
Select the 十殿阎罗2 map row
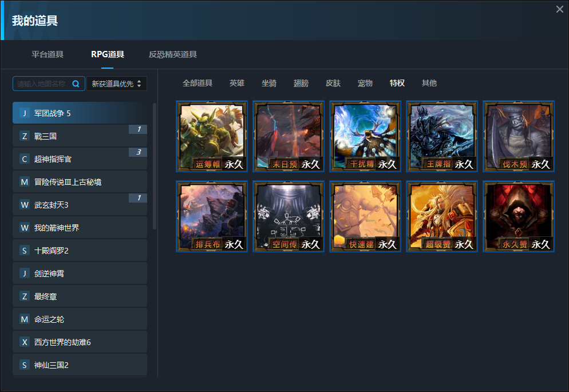(80, 251)
